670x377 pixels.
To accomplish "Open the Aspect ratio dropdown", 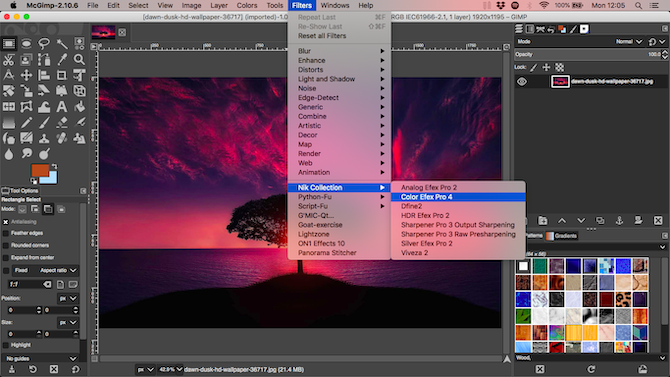I will coord(57,270).
